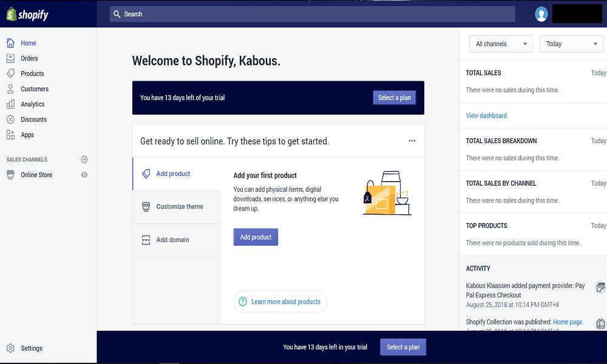The height and width of the screenshot is (364, 607).
Task: Click 'Welcome to Shopify, Kabous.' heading
Action: [x=206, y=61]
